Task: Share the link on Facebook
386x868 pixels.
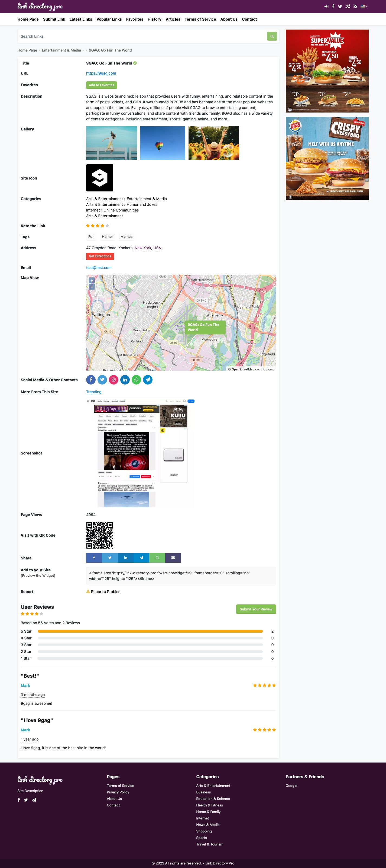Action: click(x=94, y=558)
